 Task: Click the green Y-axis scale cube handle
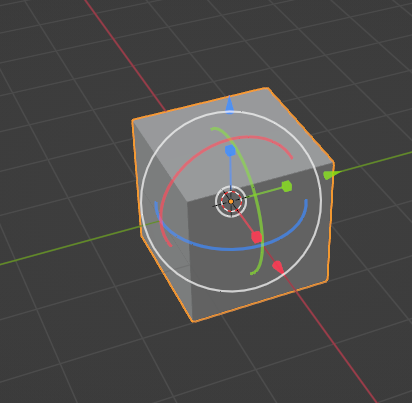coord(287,186)
